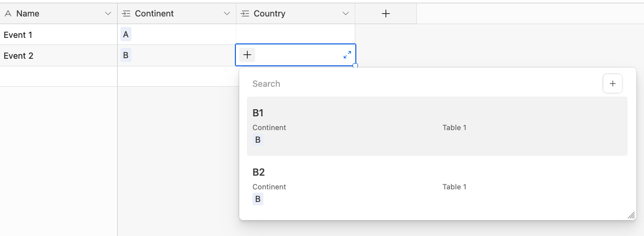The image size is (644, 236).
Task: Click the Continent linked-record field icon
Action: pos(126,14)
